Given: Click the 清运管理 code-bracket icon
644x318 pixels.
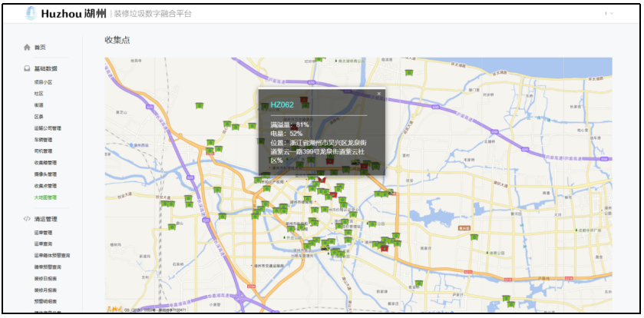Looking at the screenshot, I should (28, 219).
